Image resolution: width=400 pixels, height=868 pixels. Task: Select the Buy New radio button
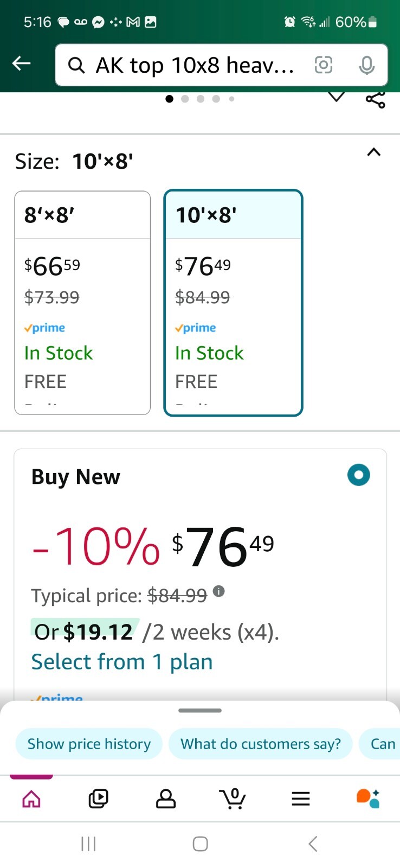[359, 475]
